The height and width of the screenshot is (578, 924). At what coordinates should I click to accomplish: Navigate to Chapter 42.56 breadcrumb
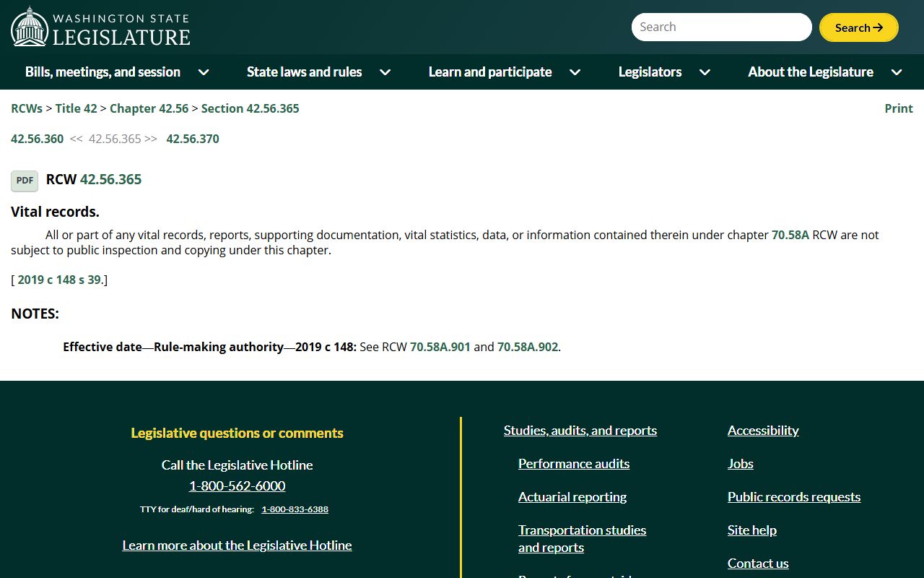(x=149, y=108)
